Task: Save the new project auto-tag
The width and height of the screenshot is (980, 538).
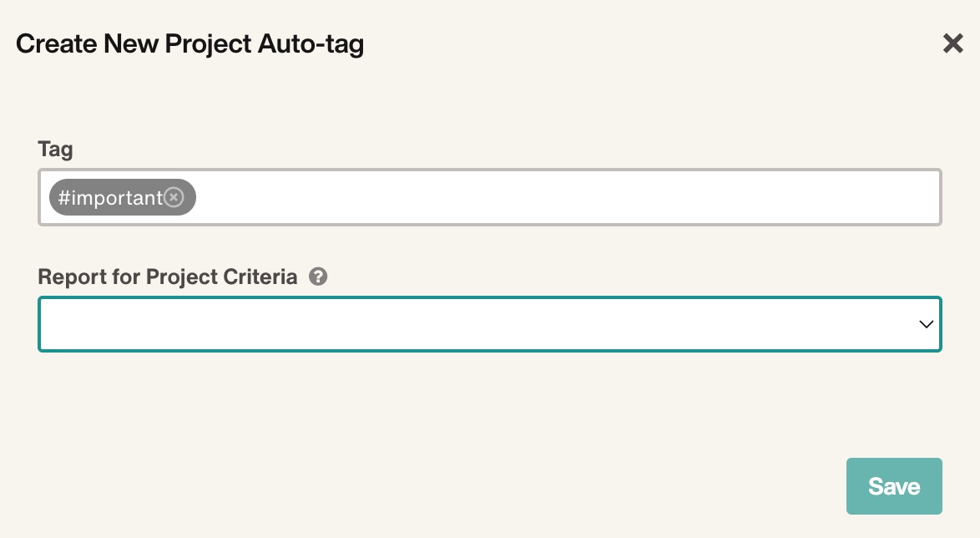Action: click(x=894, y=486)
